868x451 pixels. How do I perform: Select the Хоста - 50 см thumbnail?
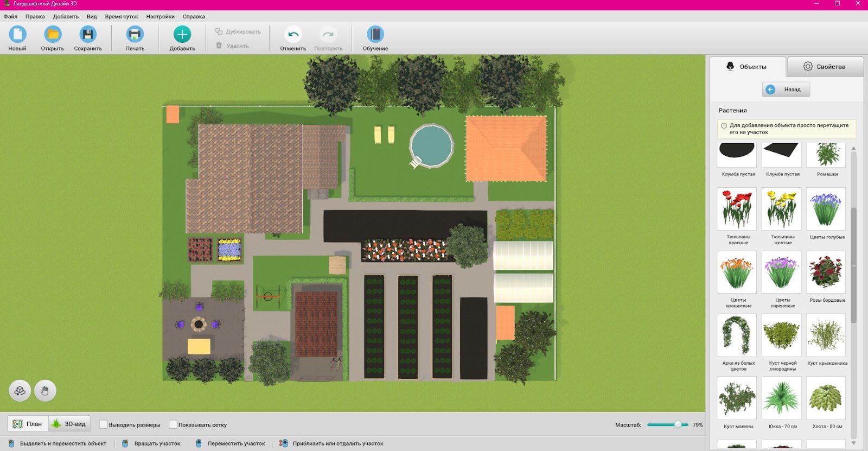(x=826, y=398)
